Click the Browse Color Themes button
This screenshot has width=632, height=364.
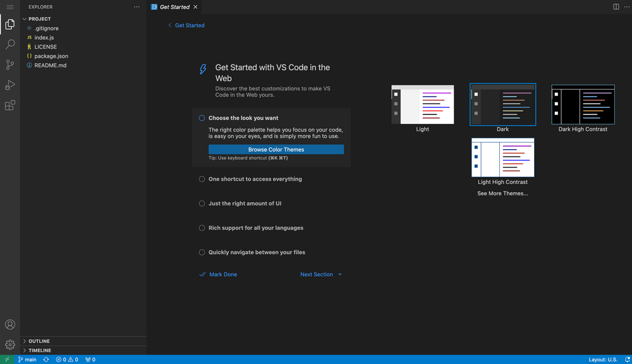point(277,149)
